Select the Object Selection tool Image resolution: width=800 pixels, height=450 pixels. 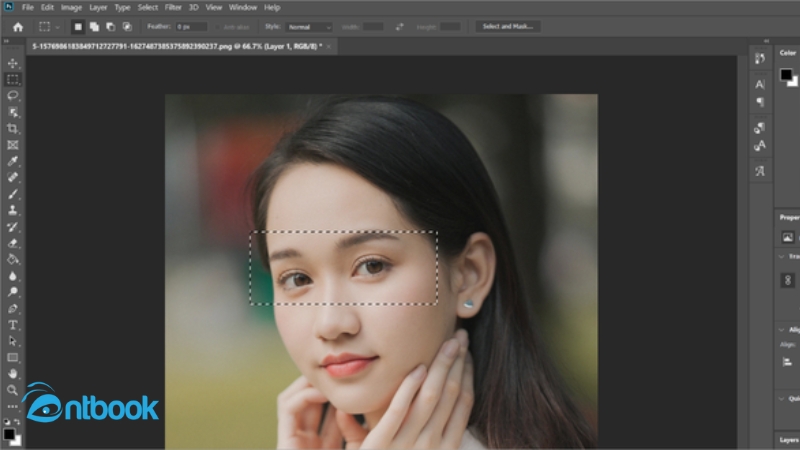point(13,112)
